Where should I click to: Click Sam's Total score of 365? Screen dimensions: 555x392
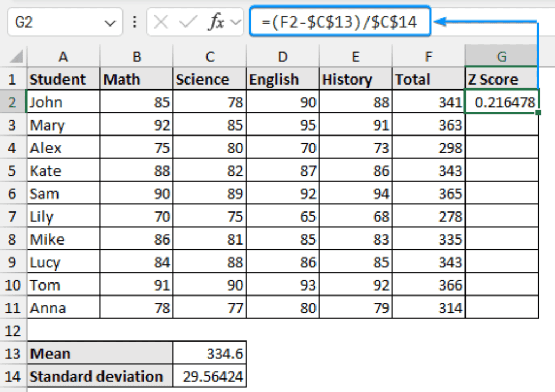(x=428, y=193)
